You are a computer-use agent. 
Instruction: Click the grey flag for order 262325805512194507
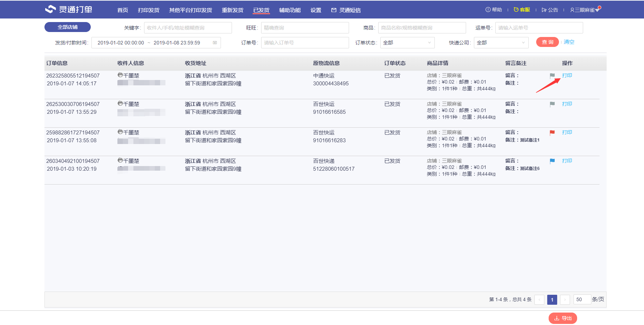pos(552,76)
